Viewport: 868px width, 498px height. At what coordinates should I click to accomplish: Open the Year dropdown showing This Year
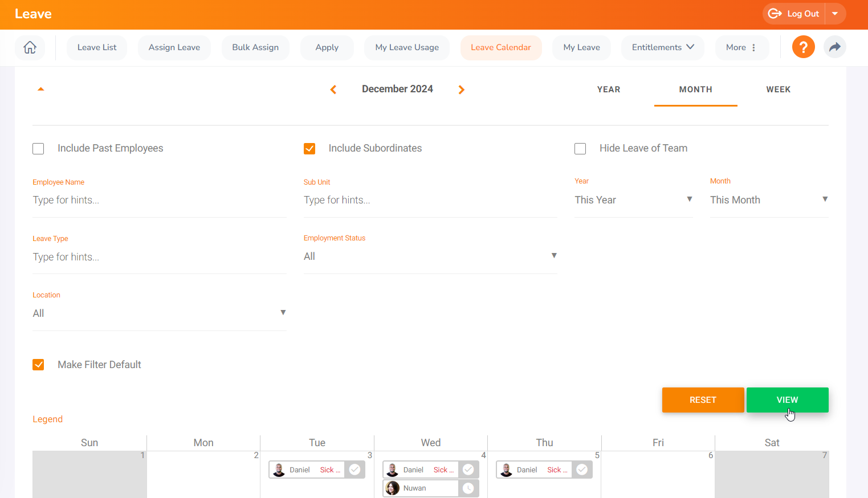pos(634,200)
